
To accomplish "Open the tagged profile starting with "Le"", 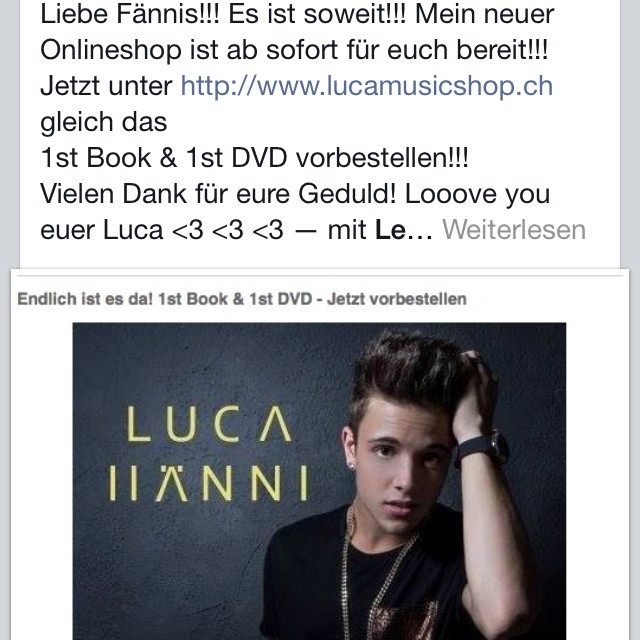I will (390, 230).
